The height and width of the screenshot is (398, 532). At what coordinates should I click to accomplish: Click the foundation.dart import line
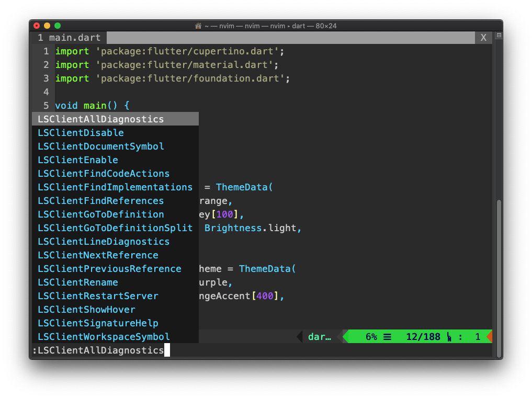[172, 78]
